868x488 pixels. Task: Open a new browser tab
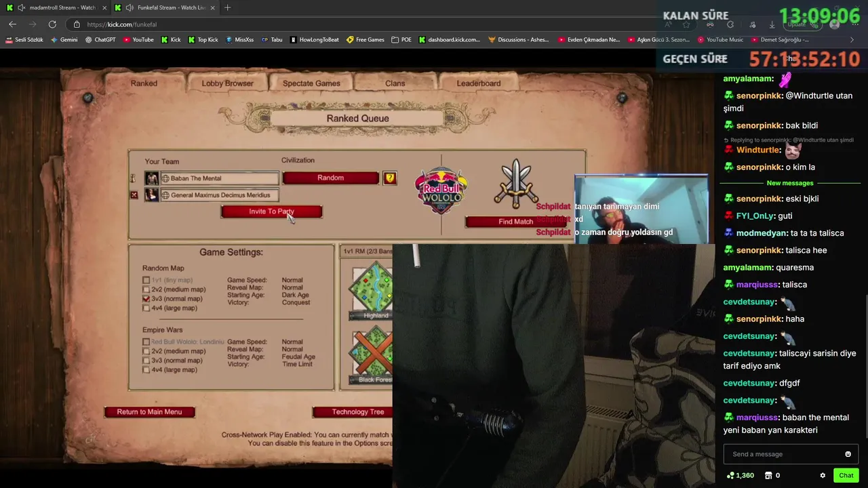227,7
